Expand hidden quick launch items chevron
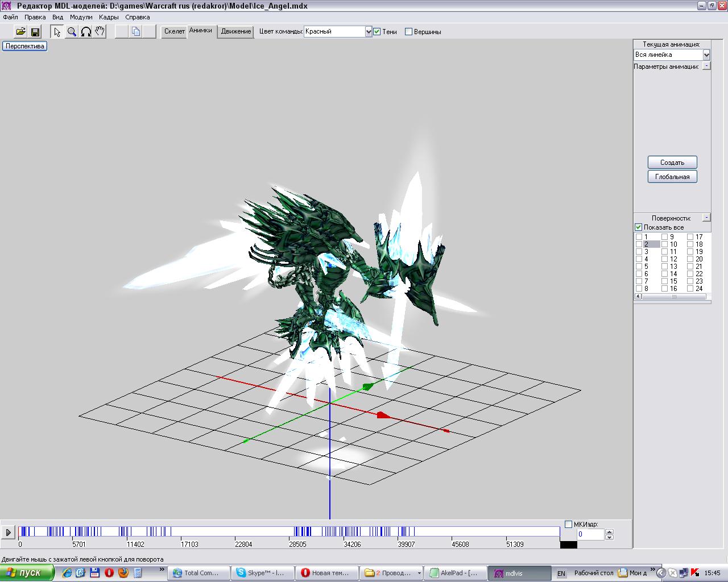 tap(162, 569)
